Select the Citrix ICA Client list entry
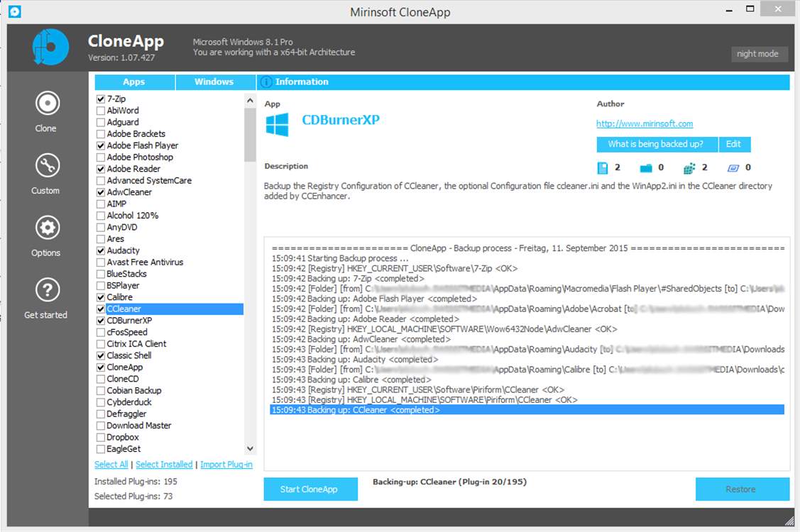The width and height of the screenshot is (800, 532). click(x=136, y=344)
